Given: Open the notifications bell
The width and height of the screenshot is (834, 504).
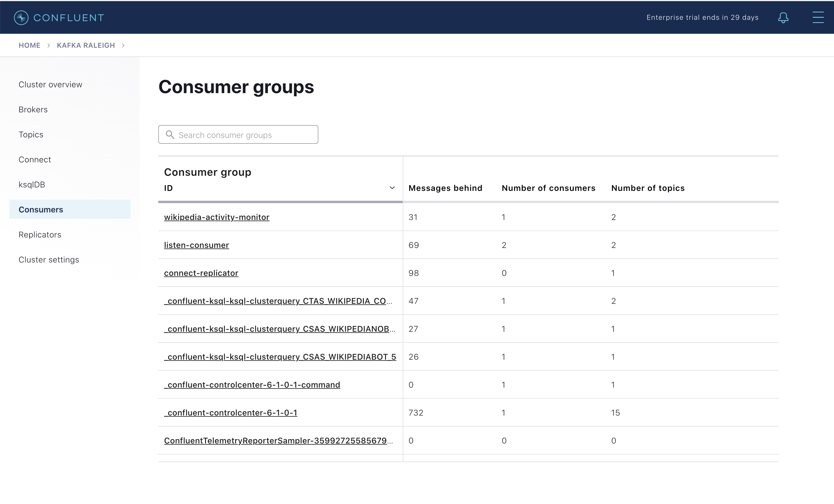Looking at the screenshot, I should coord(783,17).
